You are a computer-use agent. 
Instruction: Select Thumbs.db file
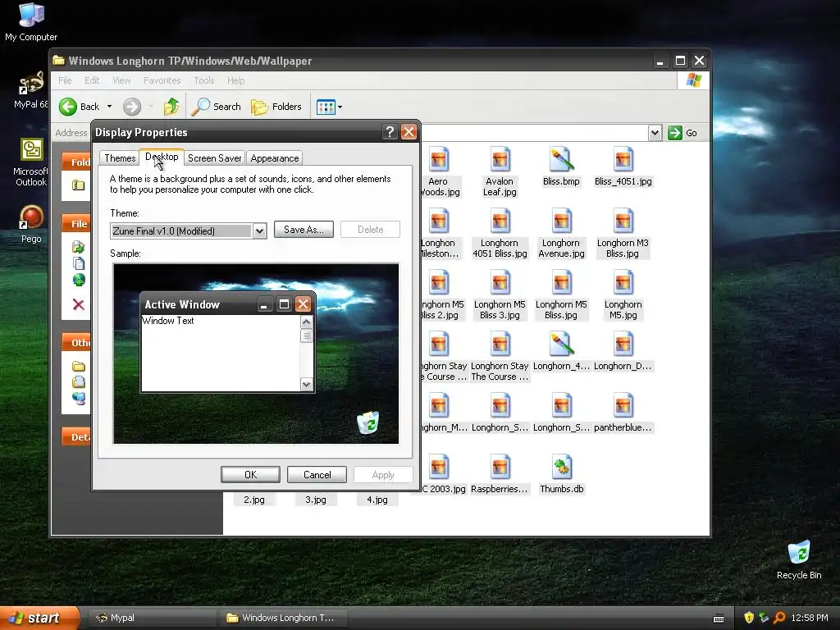[561, 475]
